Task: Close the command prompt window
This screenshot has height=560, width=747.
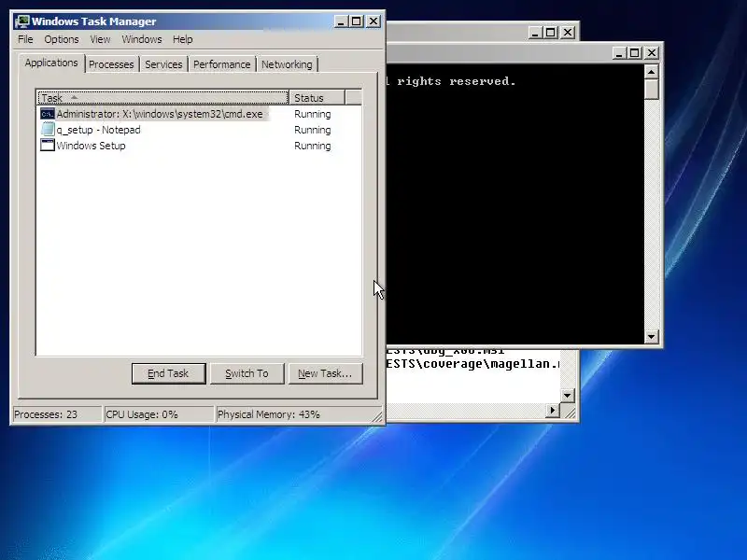Action: pos(652,53)
